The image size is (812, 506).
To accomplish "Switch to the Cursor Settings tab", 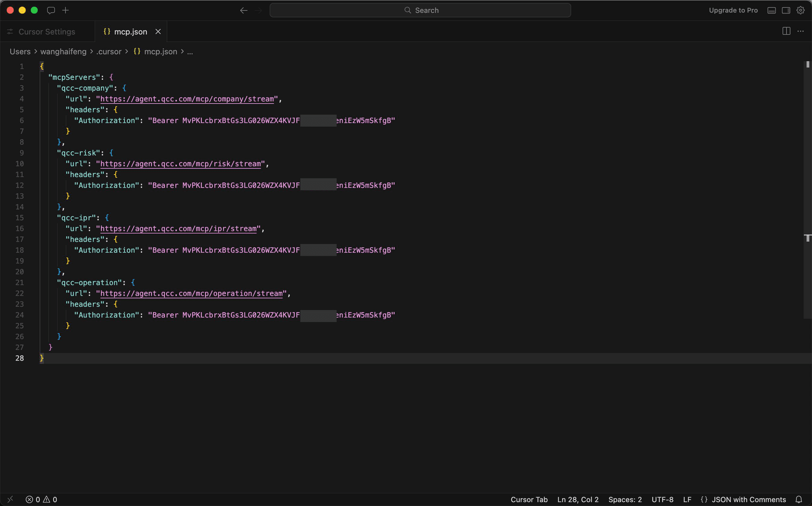I will pyautogui.click(x=47, y=32).
